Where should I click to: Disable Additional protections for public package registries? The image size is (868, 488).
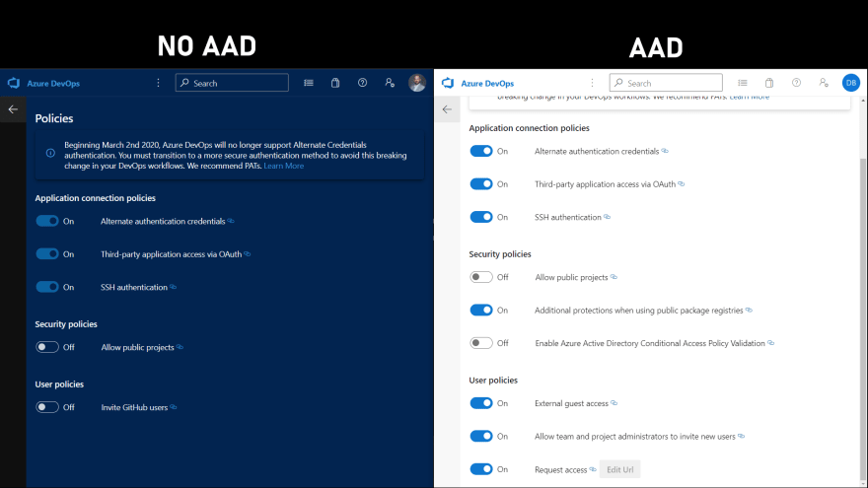pos(481,310)
